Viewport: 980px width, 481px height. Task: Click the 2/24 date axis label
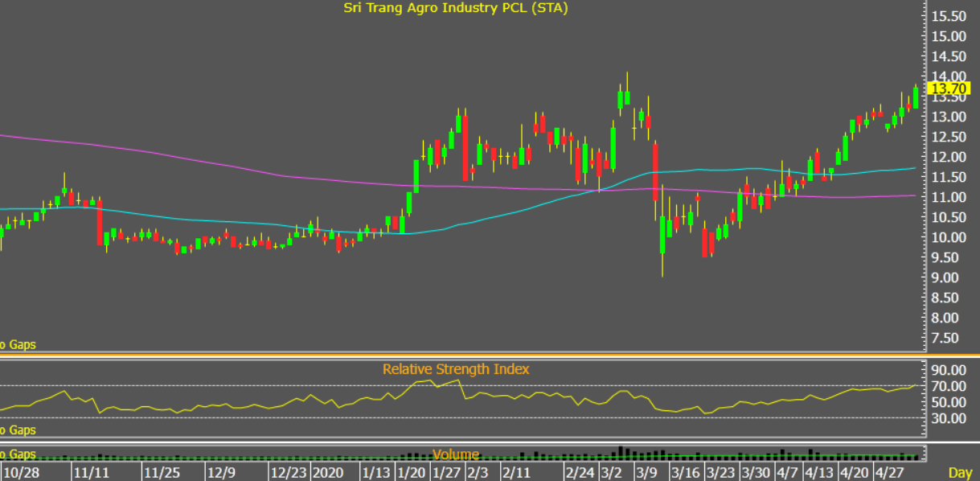point(580,472)
